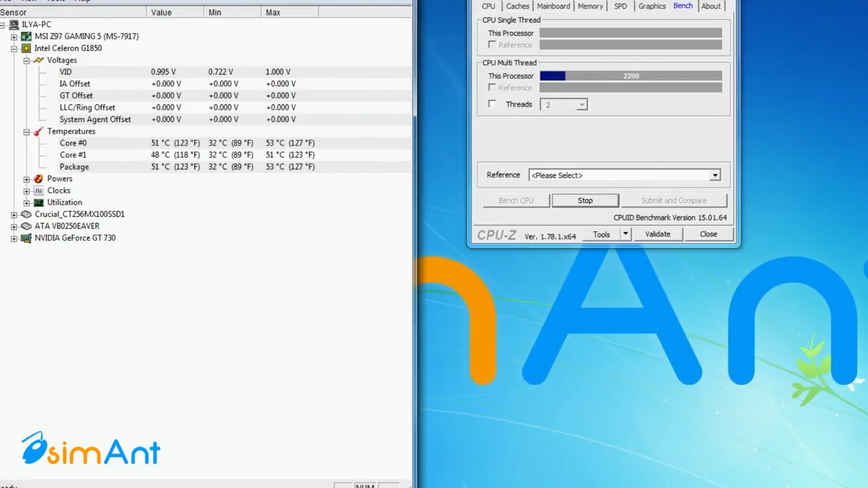868x488 pixels.
Task: Click the Powers flame icon
Action: click(x=38, y=179)
